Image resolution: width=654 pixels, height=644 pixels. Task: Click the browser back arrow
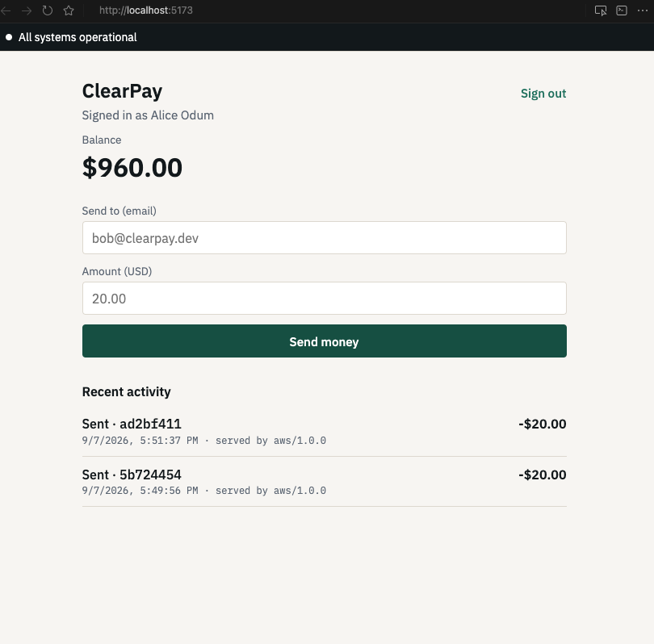tap(6, 10)
